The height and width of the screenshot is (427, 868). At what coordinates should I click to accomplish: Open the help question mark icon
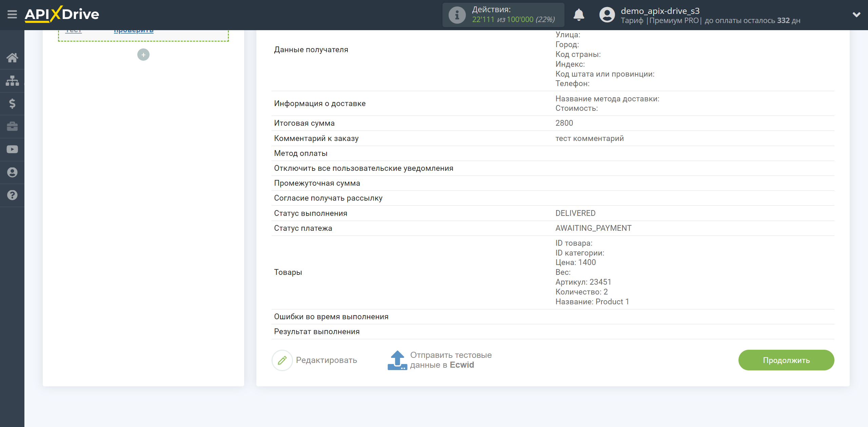coord(12,195)
